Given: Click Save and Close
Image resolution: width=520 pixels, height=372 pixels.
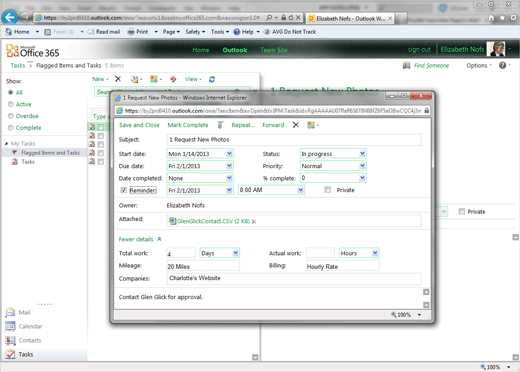Looking at the screenshot, I should (139, 125).
